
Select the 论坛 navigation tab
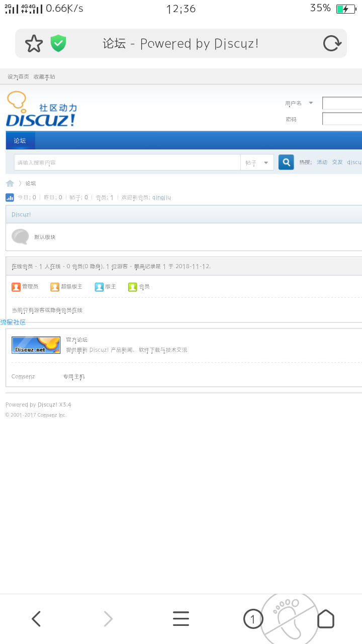pyautogui.click(x=20, y=141)
